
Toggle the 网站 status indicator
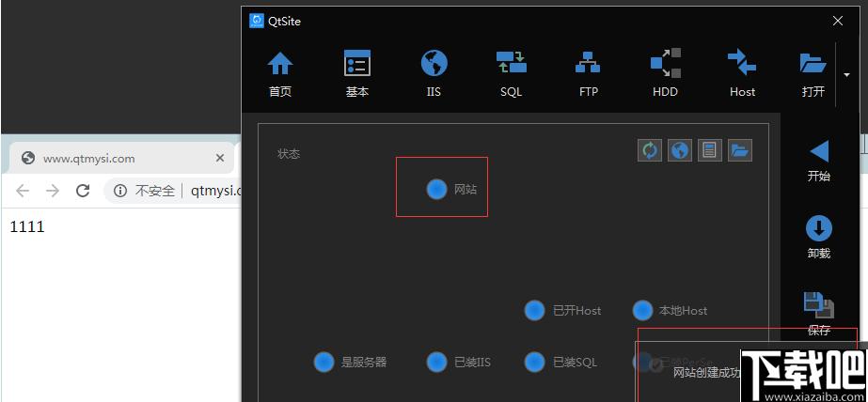436,190
